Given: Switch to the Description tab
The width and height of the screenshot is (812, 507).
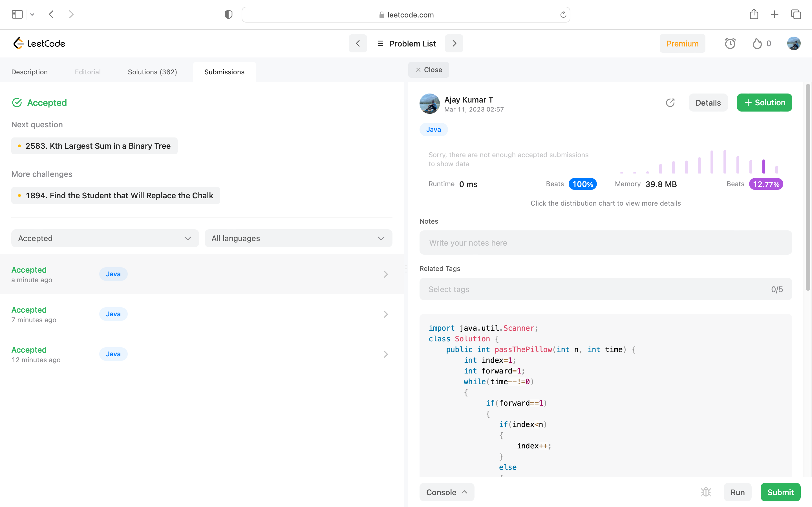Looking at the screenshot, I should point(30,72).
